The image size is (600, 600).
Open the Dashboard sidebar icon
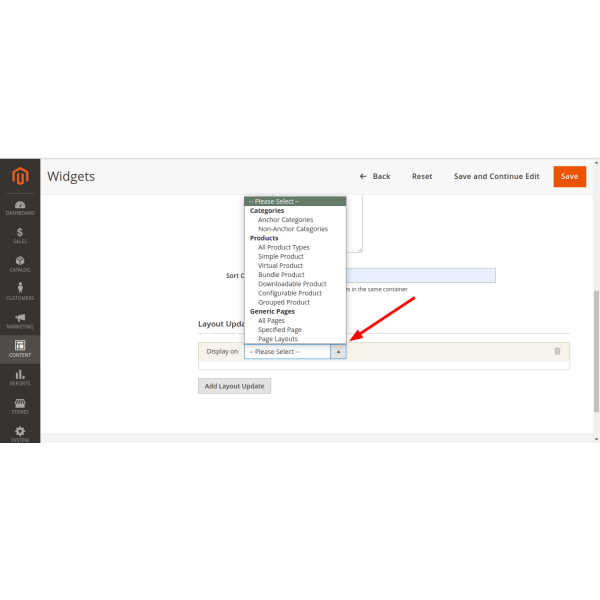tap(20, 207)
